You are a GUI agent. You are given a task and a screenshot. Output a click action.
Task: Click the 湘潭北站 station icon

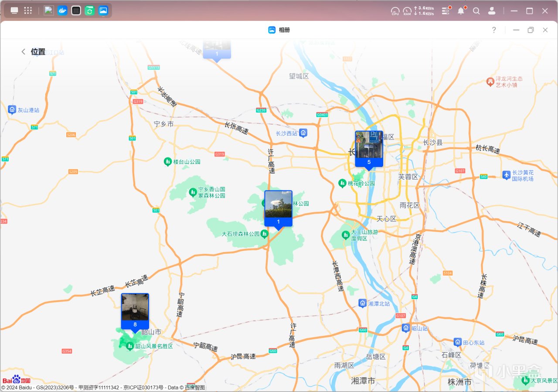tap(362, 303)
